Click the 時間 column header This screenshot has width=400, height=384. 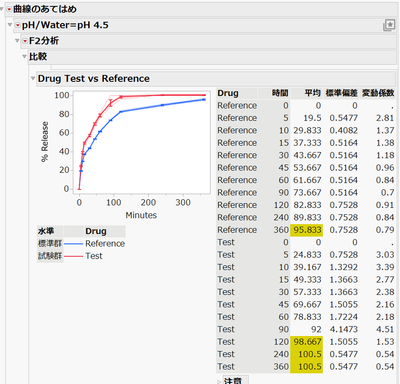280,93
